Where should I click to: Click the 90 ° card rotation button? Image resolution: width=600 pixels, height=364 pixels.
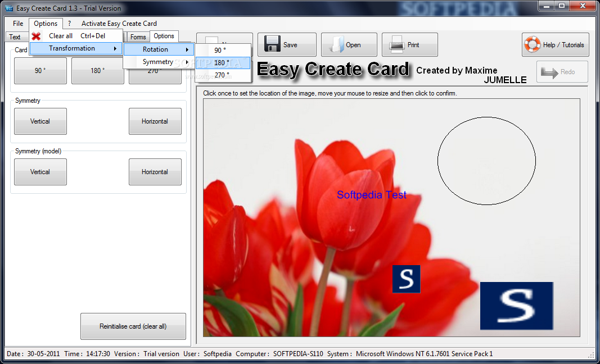pyautogui.click(x=40, y=71)
